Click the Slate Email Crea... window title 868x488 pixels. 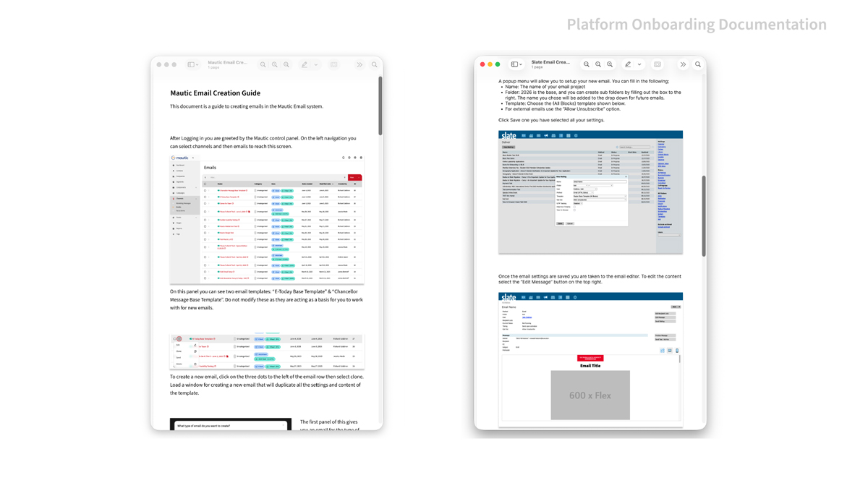click(x=550, y=62)
